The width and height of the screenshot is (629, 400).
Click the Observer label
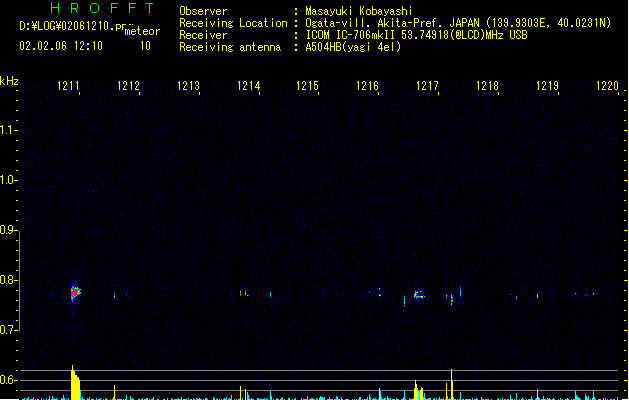point(203,11)
